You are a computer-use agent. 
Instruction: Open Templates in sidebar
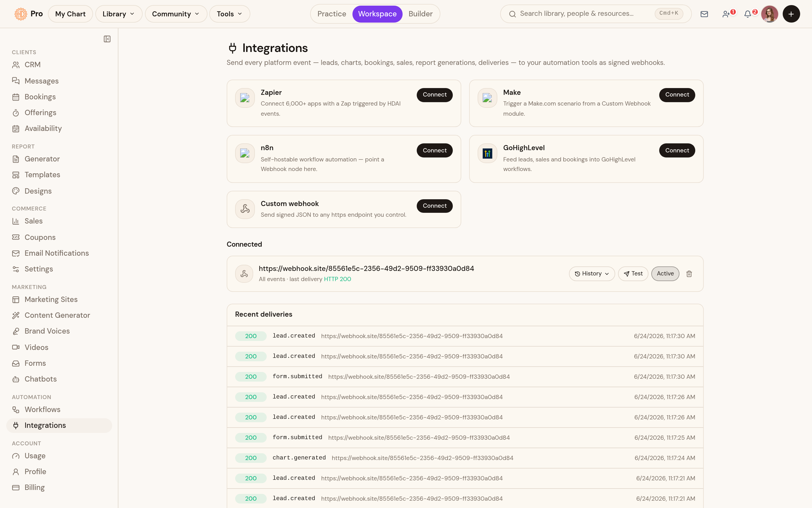point(59,175)
